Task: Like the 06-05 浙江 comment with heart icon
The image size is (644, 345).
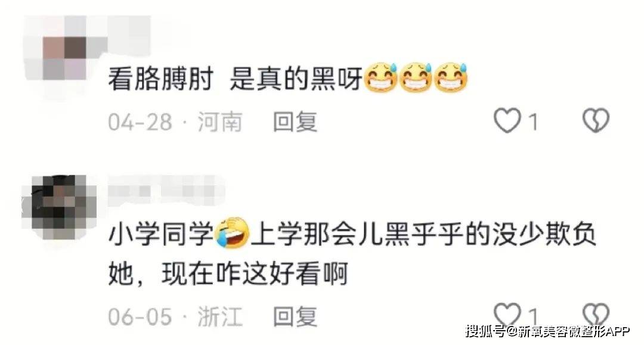Action: click(x=507, y=315)
